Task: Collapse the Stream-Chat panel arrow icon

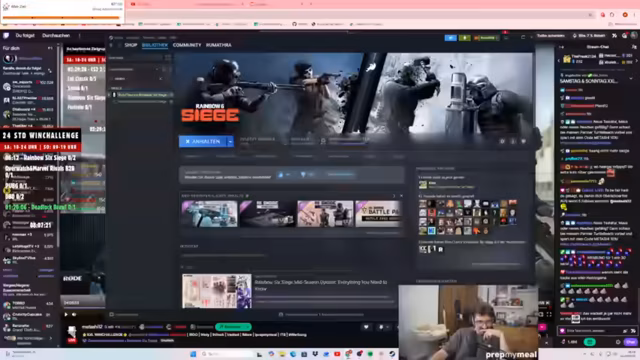Action: (x=561, y=47)
